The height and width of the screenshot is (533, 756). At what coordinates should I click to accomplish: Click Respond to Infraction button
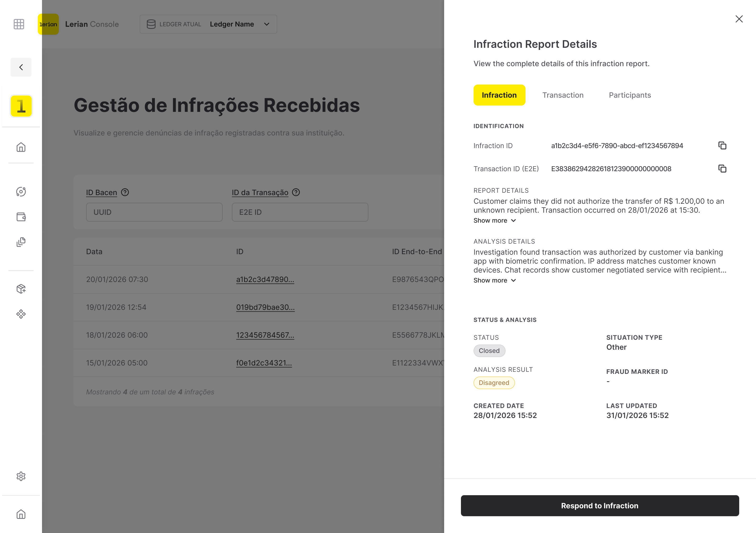[600, 506]
